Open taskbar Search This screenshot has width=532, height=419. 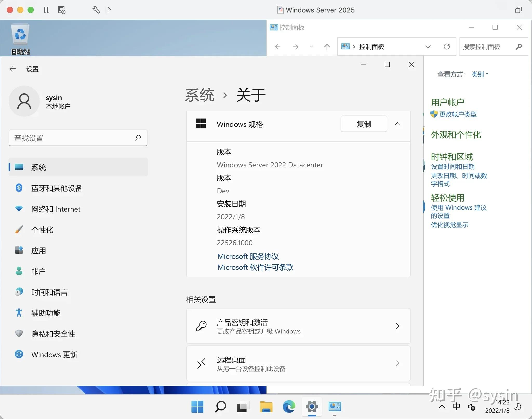220,407
